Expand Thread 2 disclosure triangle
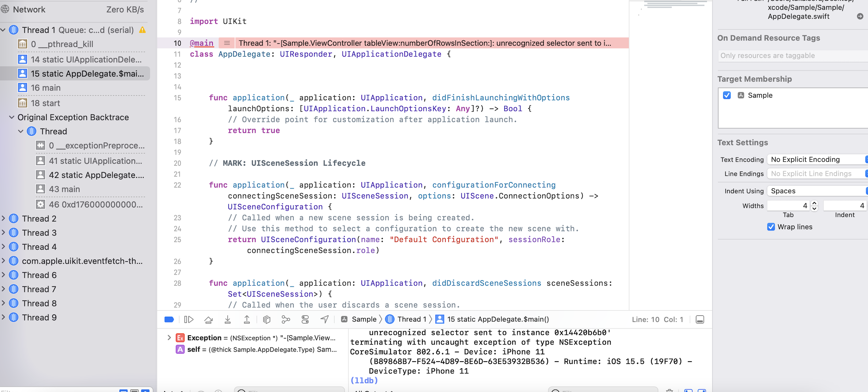Viewport: 868px width, 392px height. pos(3,219)
